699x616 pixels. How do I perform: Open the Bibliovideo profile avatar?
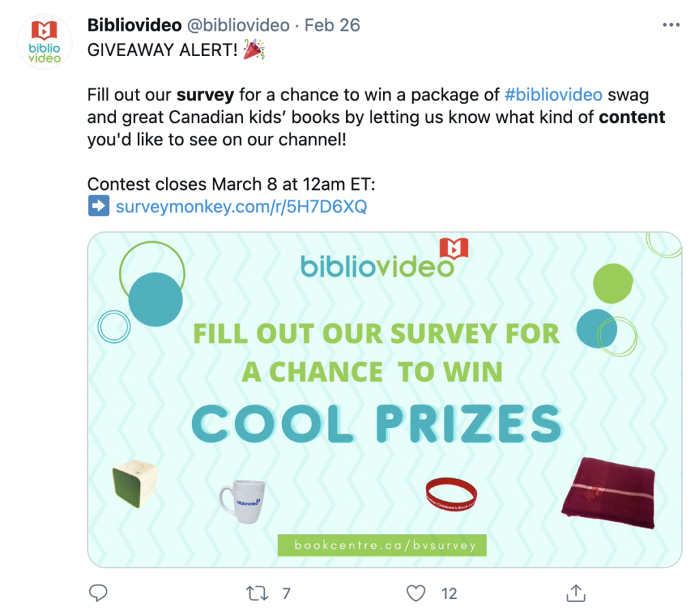(44, 42)
